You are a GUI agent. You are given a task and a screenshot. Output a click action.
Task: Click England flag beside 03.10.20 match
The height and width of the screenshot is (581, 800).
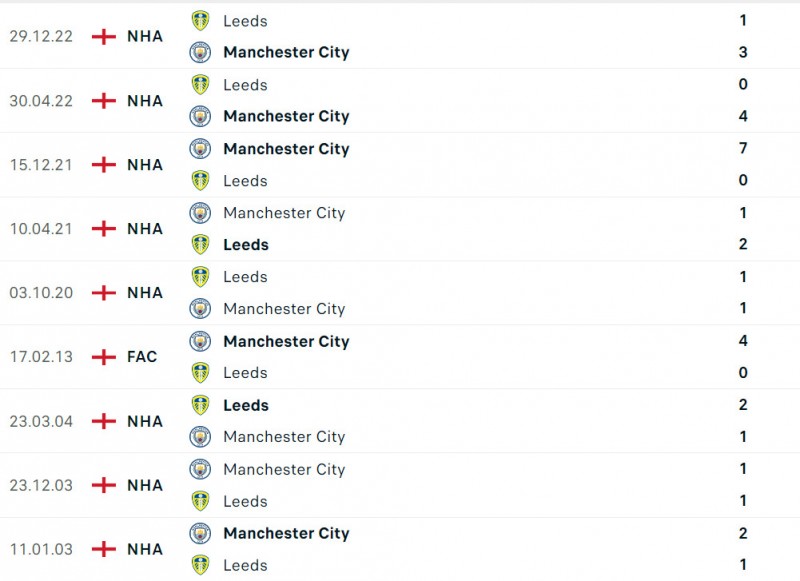click(x=104, y=292)
